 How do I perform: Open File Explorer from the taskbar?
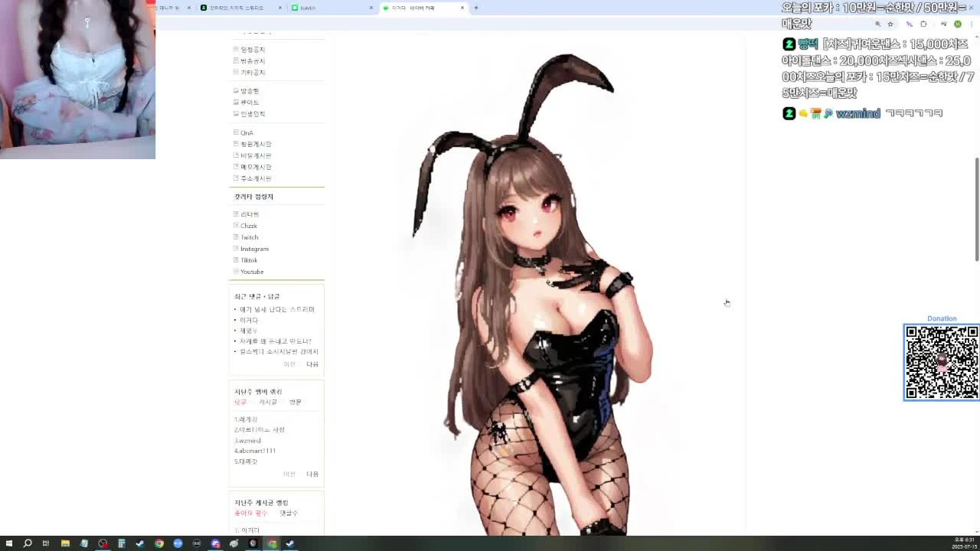(x=65, y=543)
